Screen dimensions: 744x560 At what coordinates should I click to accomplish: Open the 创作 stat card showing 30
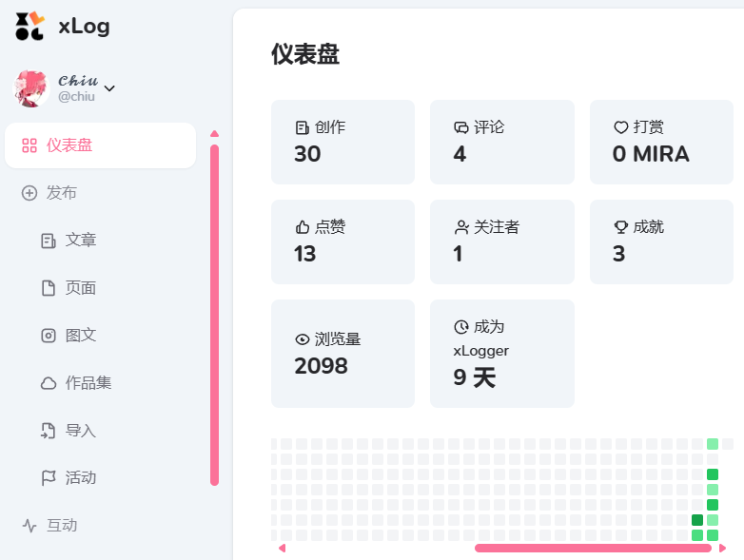click(x=343, y=143)
